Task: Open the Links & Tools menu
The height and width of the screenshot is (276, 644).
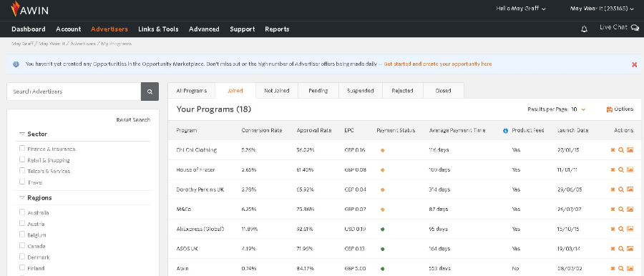Action: pyautogui.click(x=158, y=29)
